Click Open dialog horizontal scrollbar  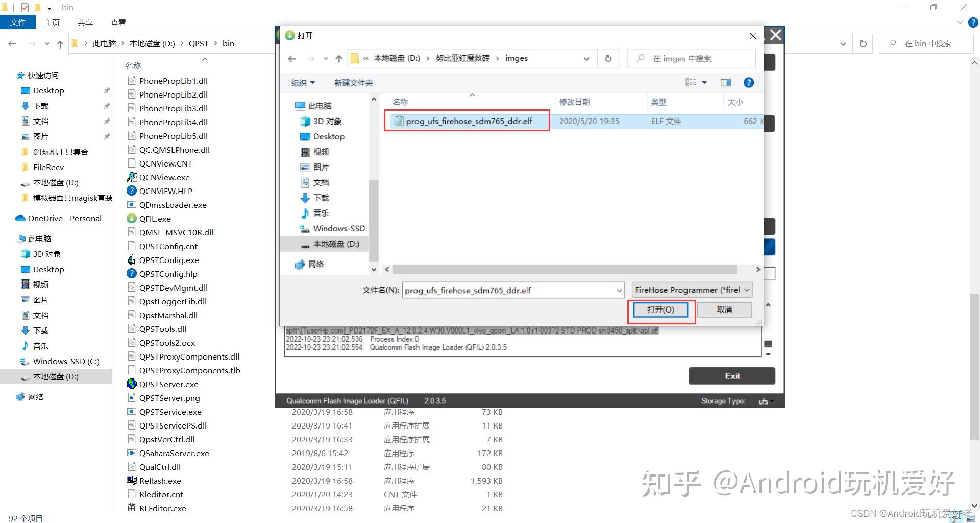(564, 269)
